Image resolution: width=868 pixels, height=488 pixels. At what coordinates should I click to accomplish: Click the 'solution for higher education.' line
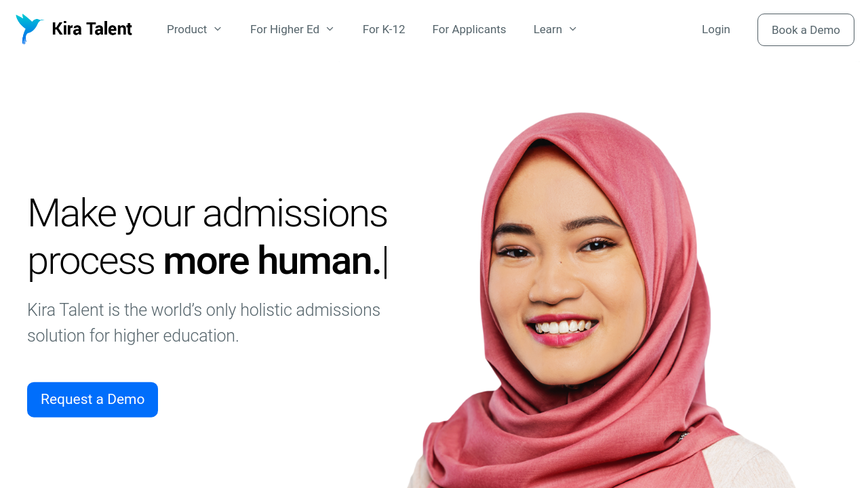tap(133, 335)
